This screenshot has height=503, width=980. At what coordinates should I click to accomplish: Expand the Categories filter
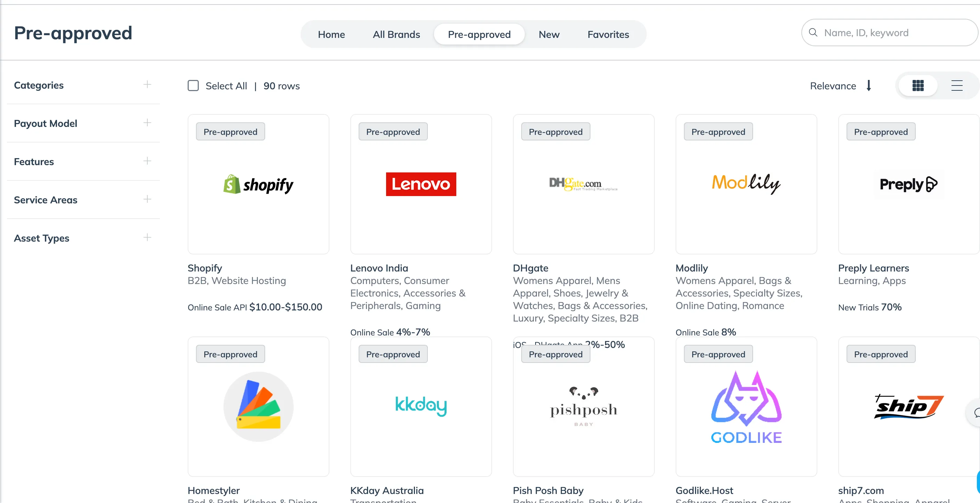point(147,84)
